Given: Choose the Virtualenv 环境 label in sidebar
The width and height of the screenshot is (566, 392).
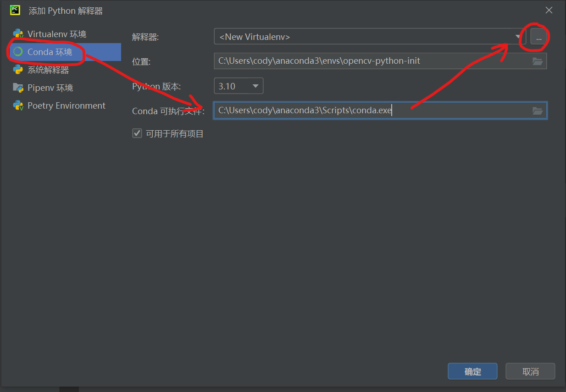Looking at the screenshot, I should 56,34.
